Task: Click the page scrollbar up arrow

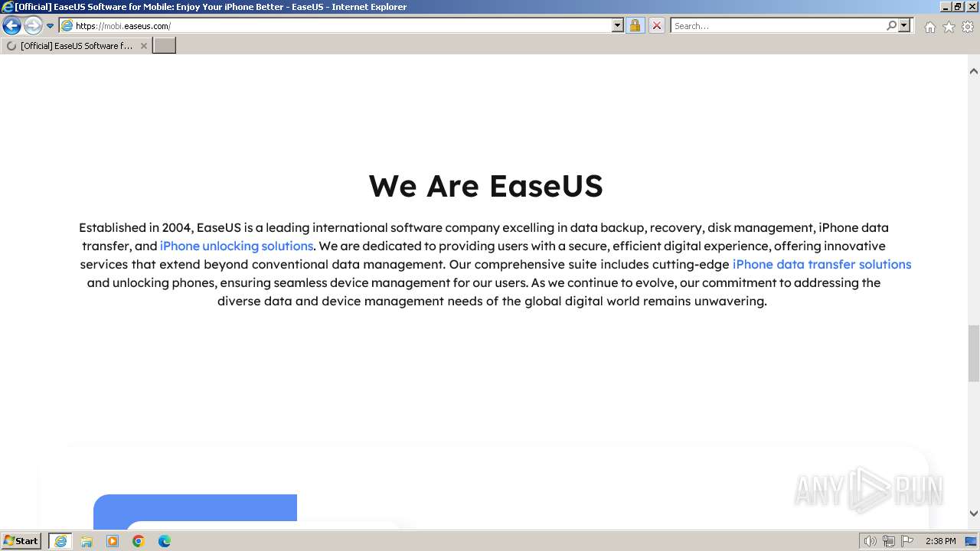Action: click(973, 71)
